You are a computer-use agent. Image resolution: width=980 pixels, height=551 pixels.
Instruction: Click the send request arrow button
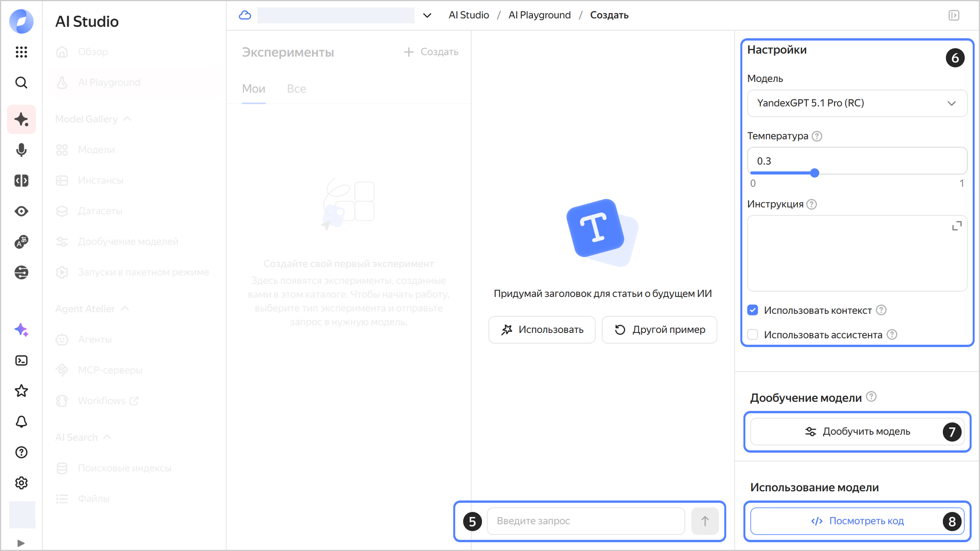[x=705, y=521]
